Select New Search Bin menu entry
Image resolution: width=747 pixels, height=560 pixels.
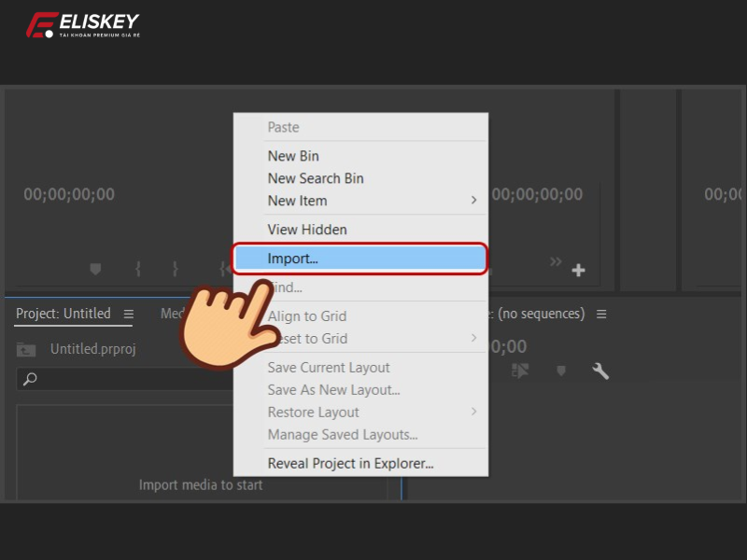point(316,178)
